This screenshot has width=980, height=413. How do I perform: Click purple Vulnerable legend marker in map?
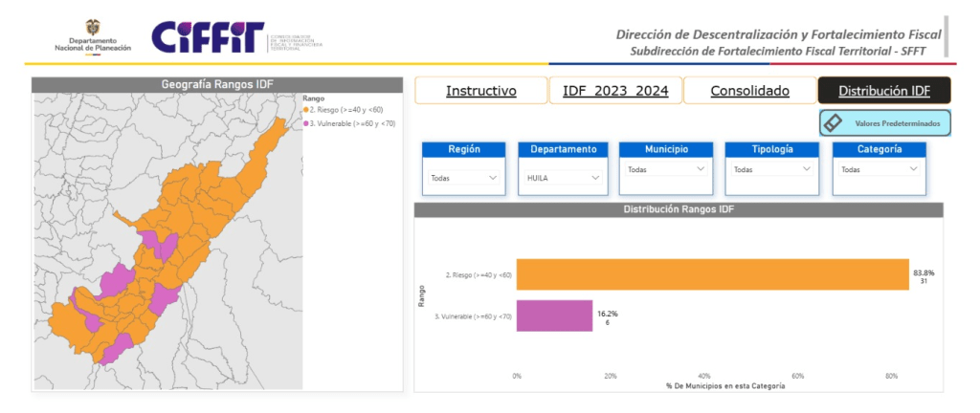(306, 123)
